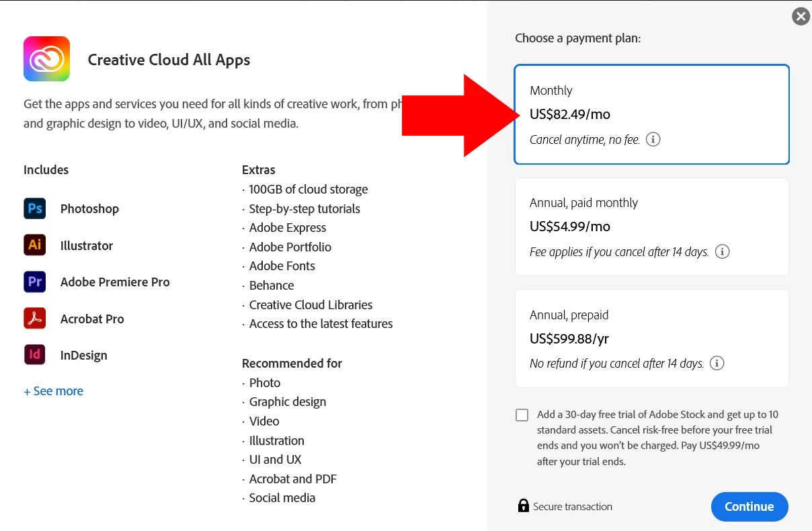Open info icon beside 'Fee applies if you cancel'

[723, 252]
